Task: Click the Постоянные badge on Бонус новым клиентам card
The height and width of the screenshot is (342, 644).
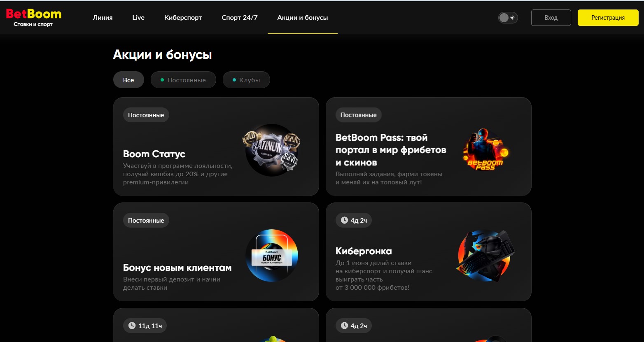Action: tap(146, 221)
